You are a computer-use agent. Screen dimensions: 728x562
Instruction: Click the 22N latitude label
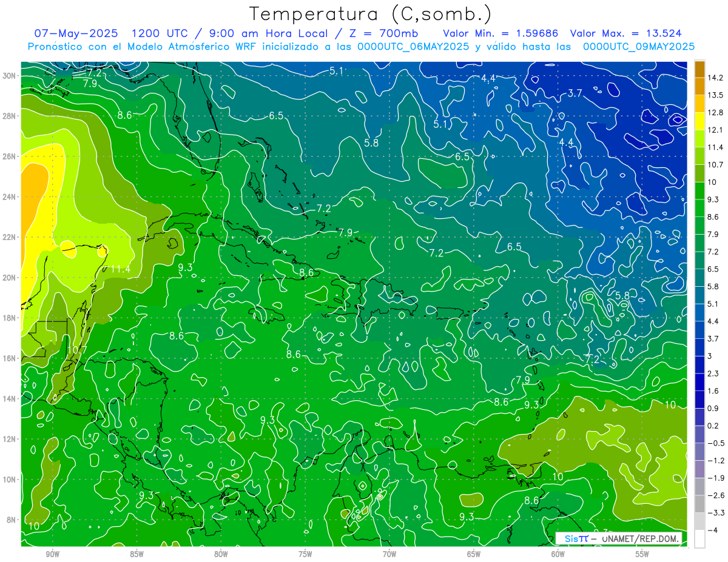(x=10, y=237)
